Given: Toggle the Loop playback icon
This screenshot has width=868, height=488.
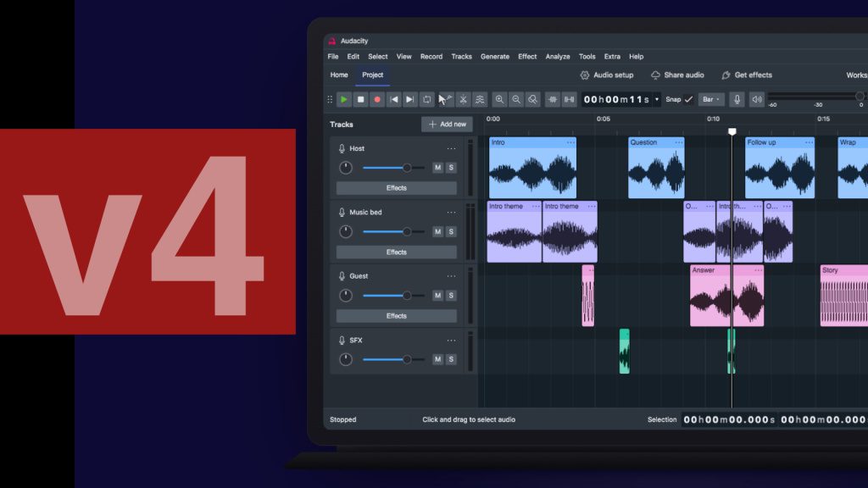Looking at the screenshot, I should pos(427,100).
